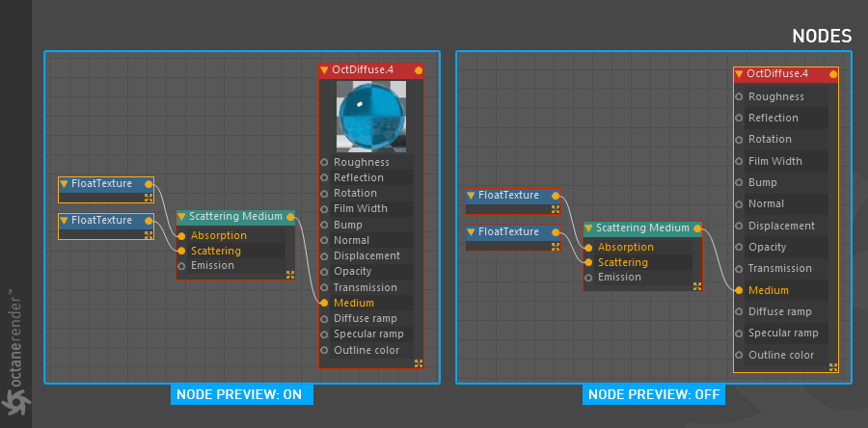Click the Emission input port in preview-on graph

click(x=181, y=266)
